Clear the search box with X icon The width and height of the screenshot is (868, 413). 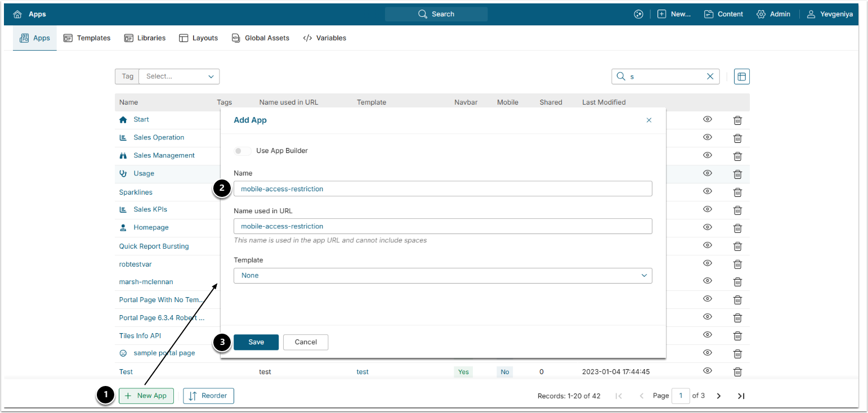[x=710, y=77]
